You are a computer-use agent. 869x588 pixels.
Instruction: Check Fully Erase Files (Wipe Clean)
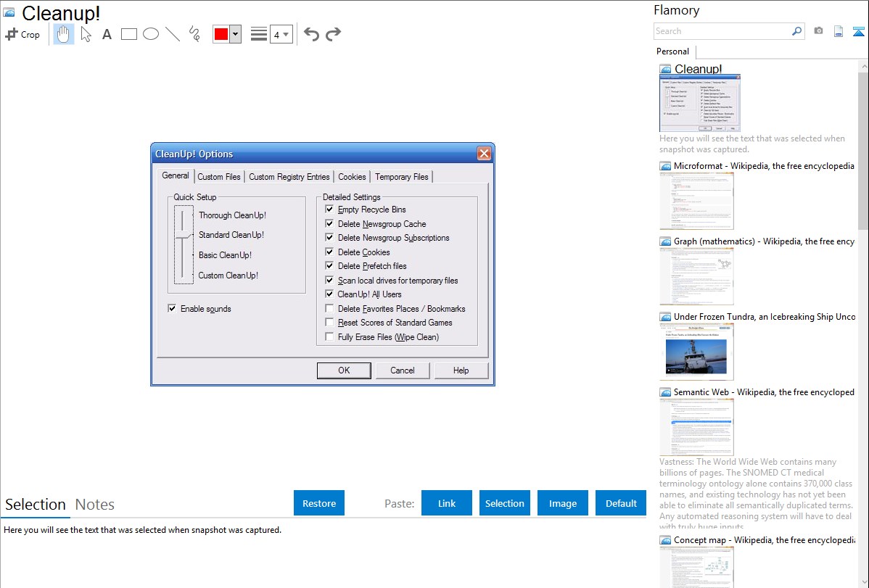(x=330, y=337)
